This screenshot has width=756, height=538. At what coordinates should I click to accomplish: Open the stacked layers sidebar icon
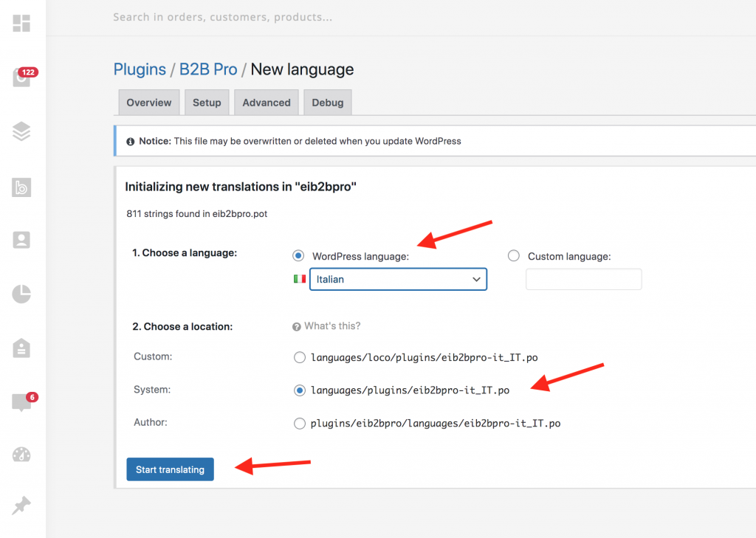click(21, 131)
